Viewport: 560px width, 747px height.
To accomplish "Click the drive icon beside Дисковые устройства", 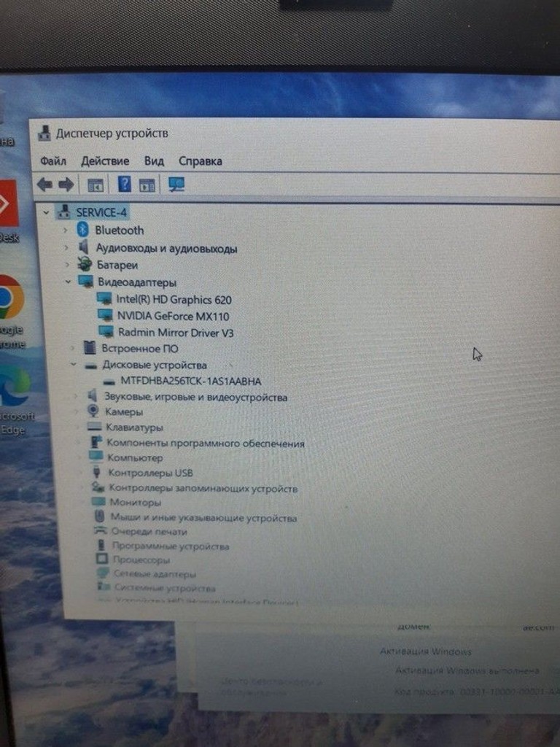I will (x=90, y=366).
